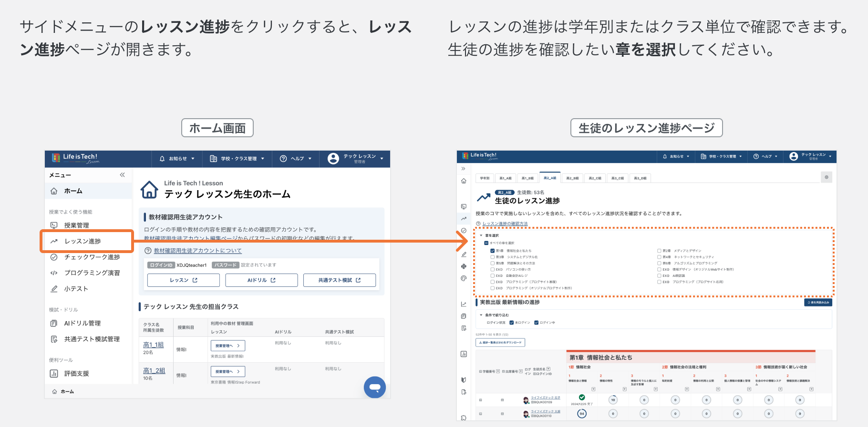
Task: Click the bell icon on the progress page
Action: (x=665, y=156)
